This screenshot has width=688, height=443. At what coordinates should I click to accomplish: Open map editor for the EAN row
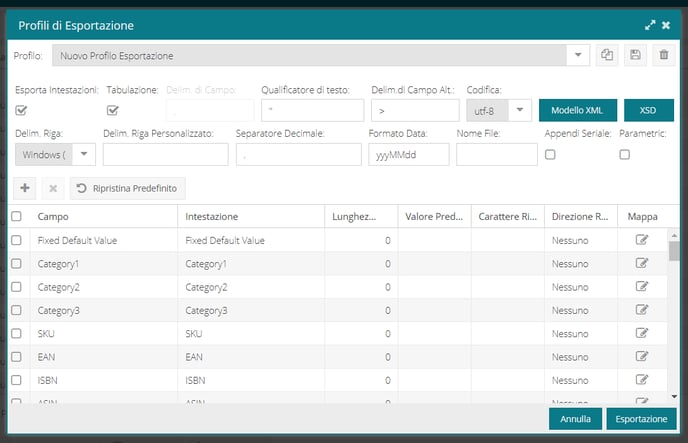click(x=642, y=356)
